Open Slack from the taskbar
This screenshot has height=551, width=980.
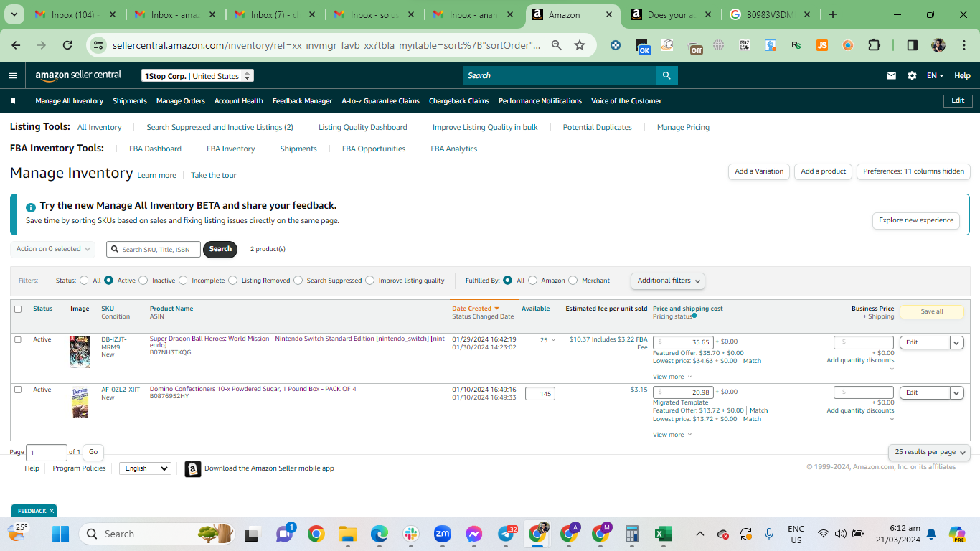pos(411,534)
